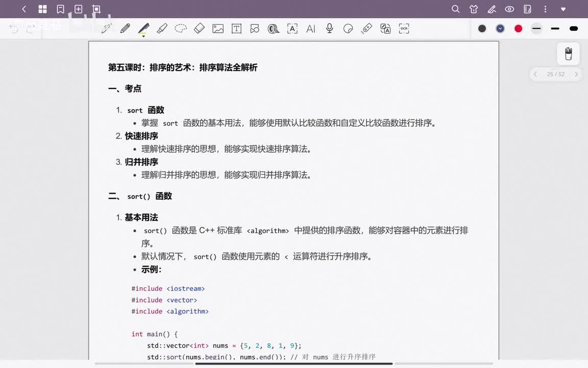Choose the selected navy blue pen color

pyautogui.click(x=500, y=29)
